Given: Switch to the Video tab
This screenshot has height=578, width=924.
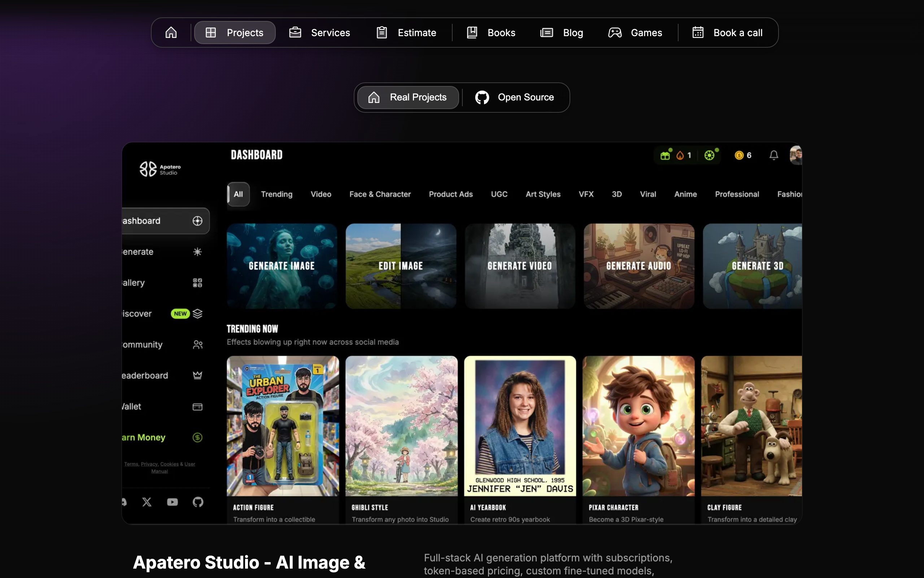Looking at the screenshot, I should coord(321,194).
